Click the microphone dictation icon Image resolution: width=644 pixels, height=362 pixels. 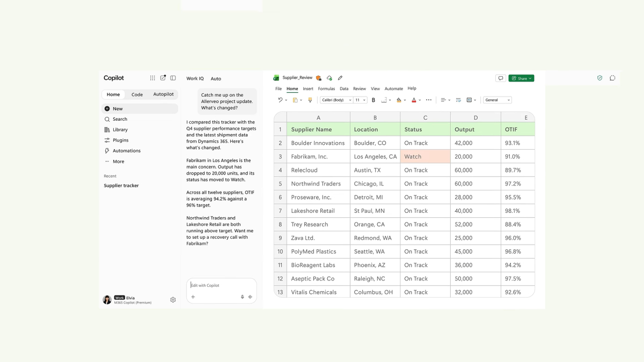[x=243, y=297]
